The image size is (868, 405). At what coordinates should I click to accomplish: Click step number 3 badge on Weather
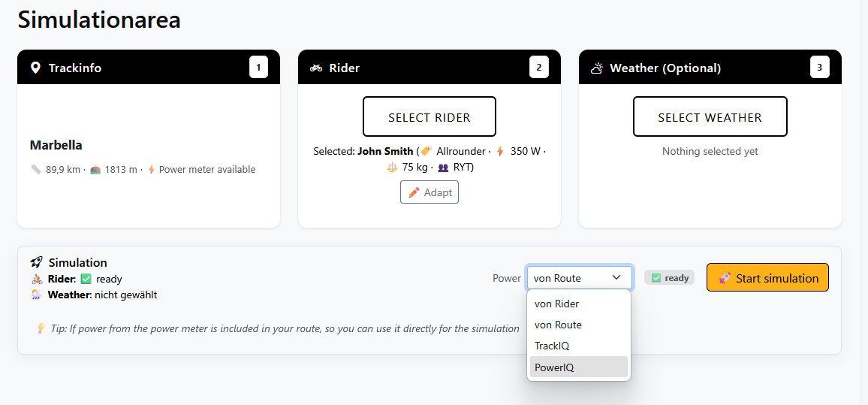coord(819,68)
